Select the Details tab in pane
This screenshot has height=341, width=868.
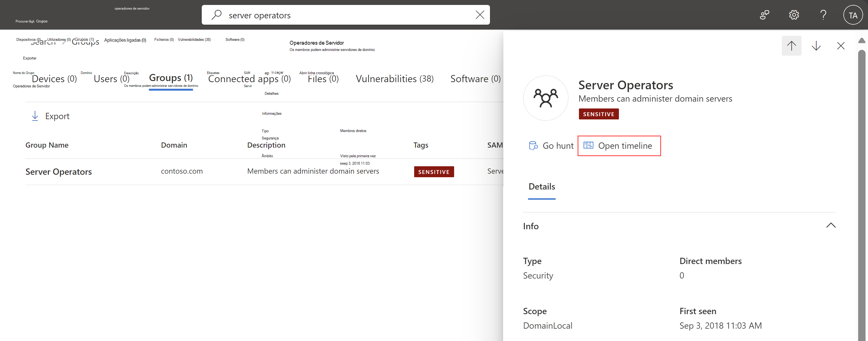[x=541, y=187]
